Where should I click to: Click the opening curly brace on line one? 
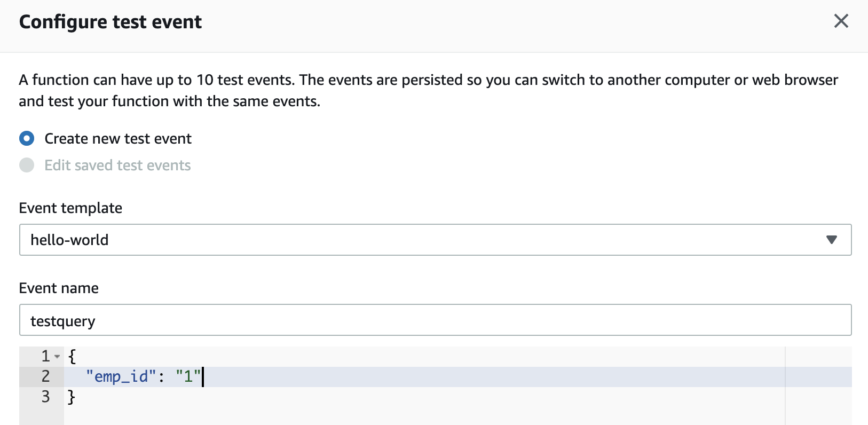point(72,356)
